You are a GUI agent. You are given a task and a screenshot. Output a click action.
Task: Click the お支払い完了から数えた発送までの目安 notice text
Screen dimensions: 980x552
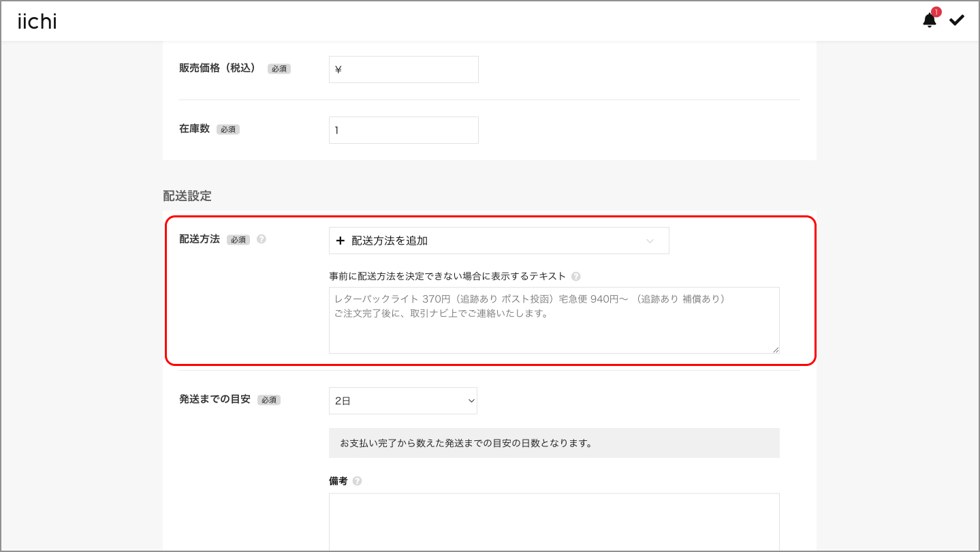[466, 443]
